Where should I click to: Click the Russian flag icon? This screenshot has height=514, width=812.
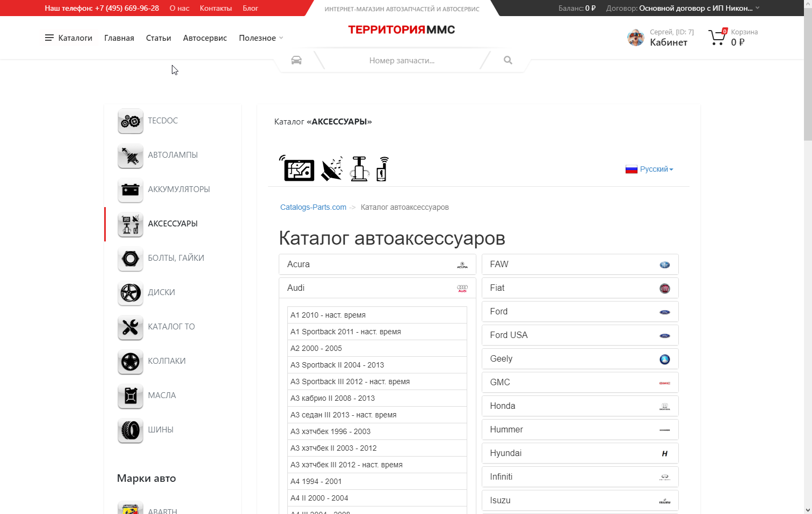632,169
